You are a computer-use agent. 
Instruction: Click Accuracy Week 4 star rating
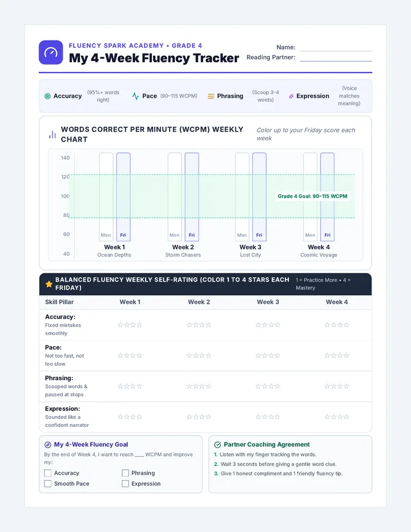[x=337, y=325]
